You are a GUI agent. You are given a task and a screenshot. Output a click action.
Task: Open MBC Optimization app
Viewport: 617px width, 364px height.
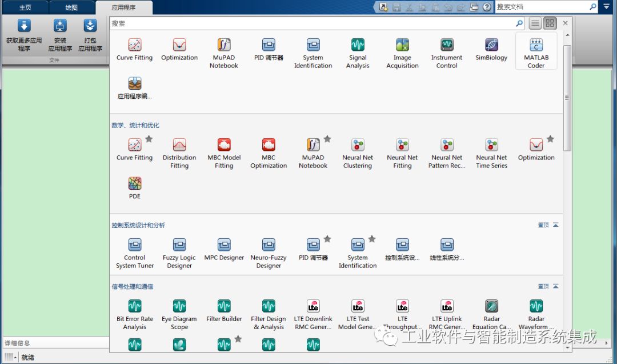point(269,154)
